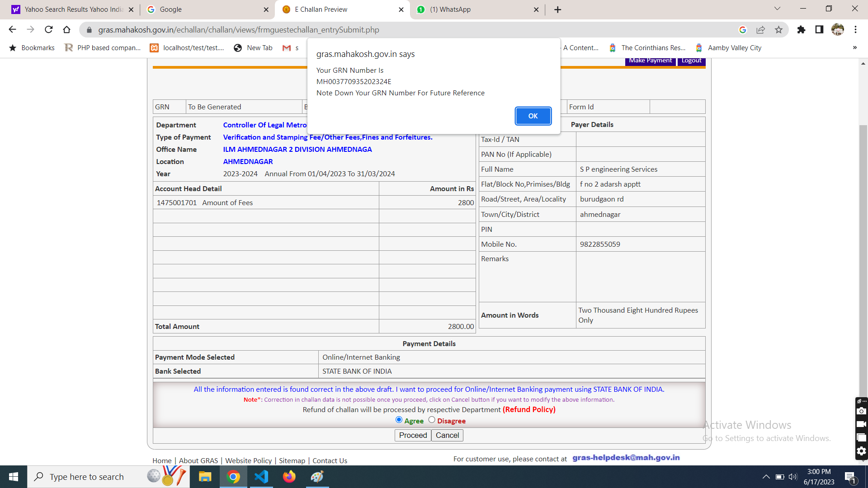The image size is (868, 488).
Task: Open the home page icon
Action: pyautogui.click(x=66, y=30)
